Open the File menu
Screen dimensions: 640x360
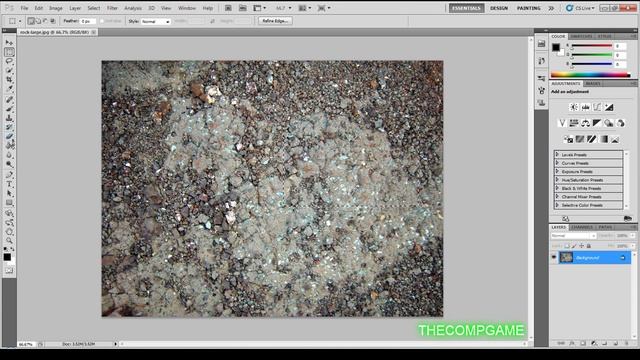(24, 8)
